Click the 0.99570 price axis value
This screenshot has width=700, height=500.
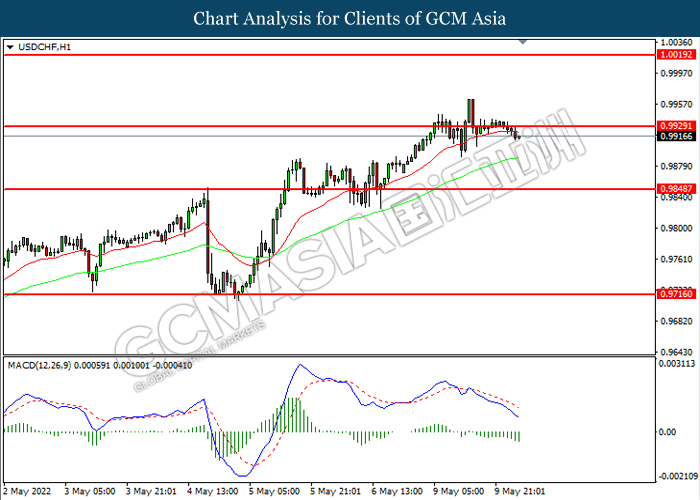677,104
